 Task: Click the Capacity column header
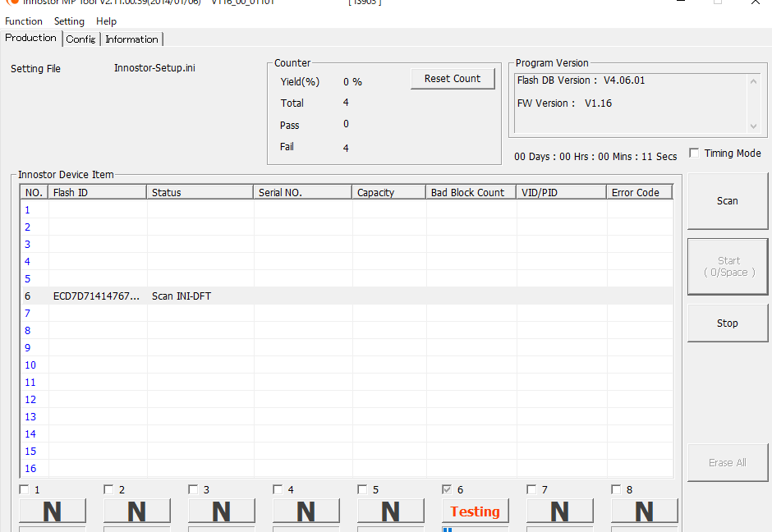[x=389, y=192]
